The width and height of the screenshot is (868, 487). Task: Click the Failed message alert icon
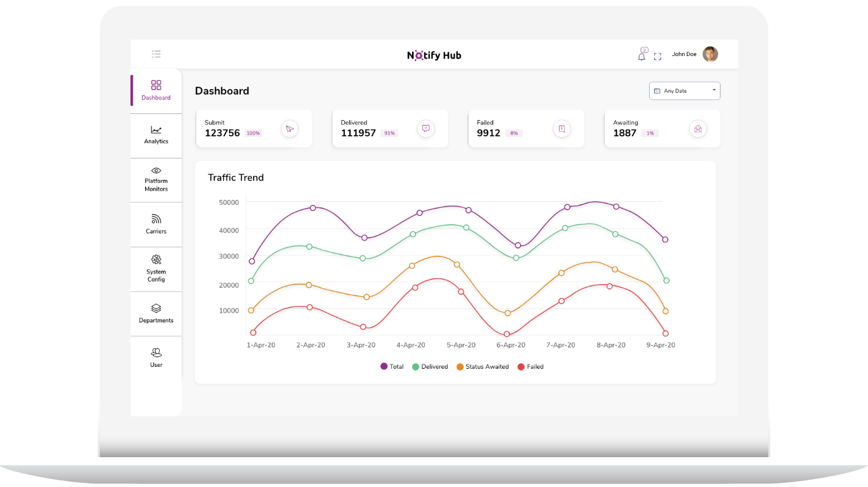click(561, 129)
